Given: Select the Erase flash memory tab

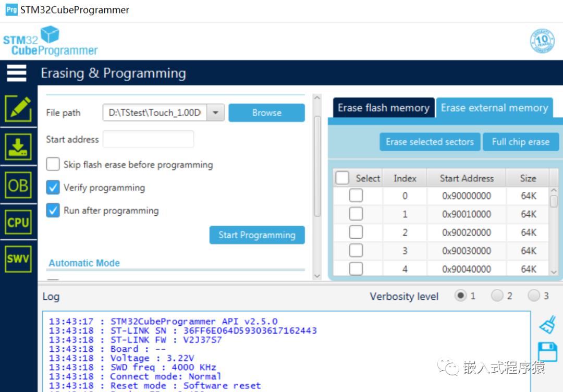Looking at the screenshot, I should click(383, 107).
